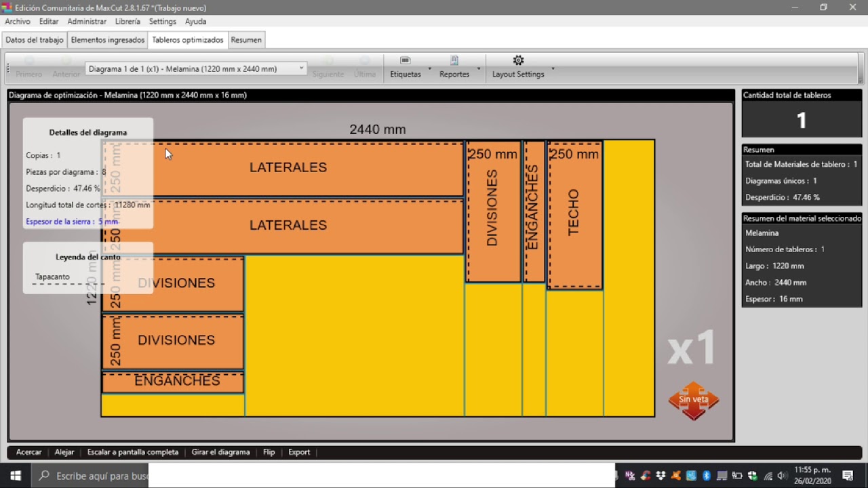Click the Avast antivirus tray icon
Image resolution: width=868 pixels, height=488 pixels.
pyautogui.click(x=675, y=476)
